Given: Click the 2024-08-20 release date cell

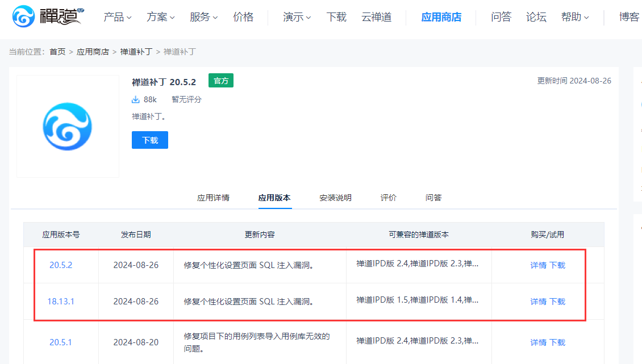Looking at the screenshot, I should pyautogui.click(x=136, y=342).
